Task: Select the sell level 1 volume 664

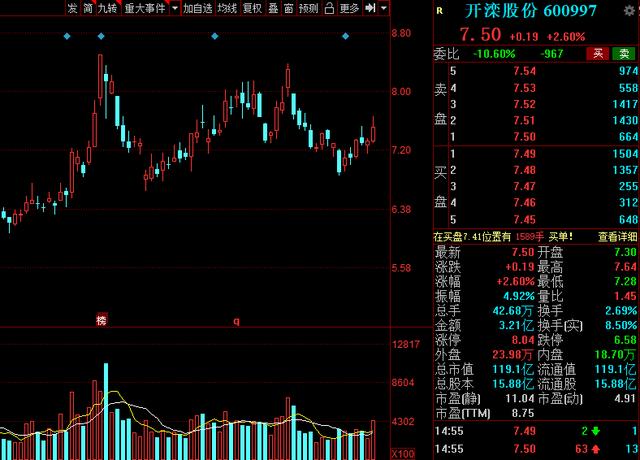Action: pos(628,137)
